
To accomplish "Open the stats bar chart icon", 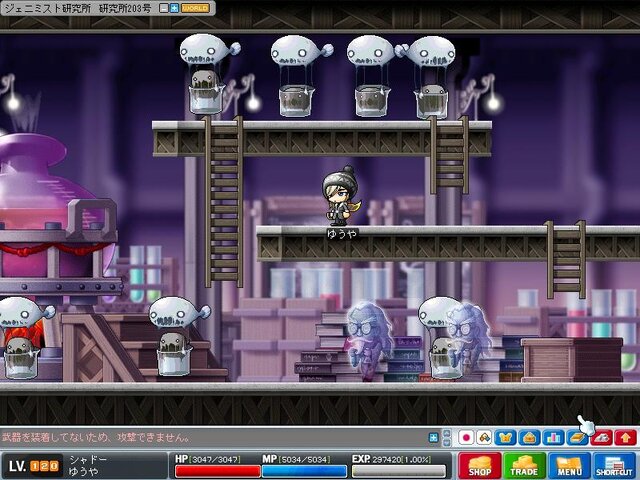I will (553, 438).
